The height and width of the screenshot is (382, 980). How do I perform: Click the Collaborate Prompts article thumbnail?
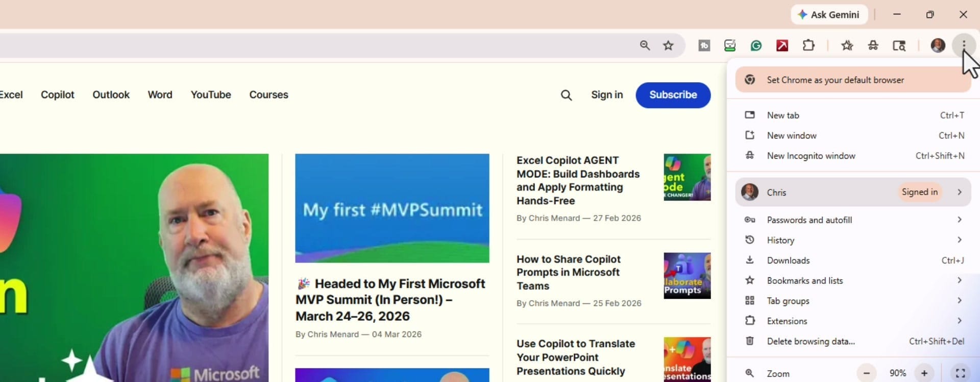tap(687, 276)
